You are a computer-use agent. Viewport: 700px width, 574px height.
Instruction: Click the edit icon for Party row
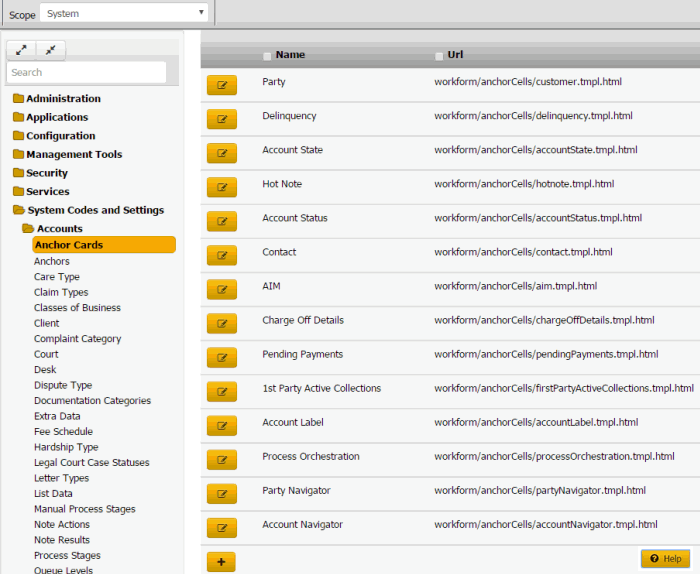pyautogui.click(x=221, y=85)
